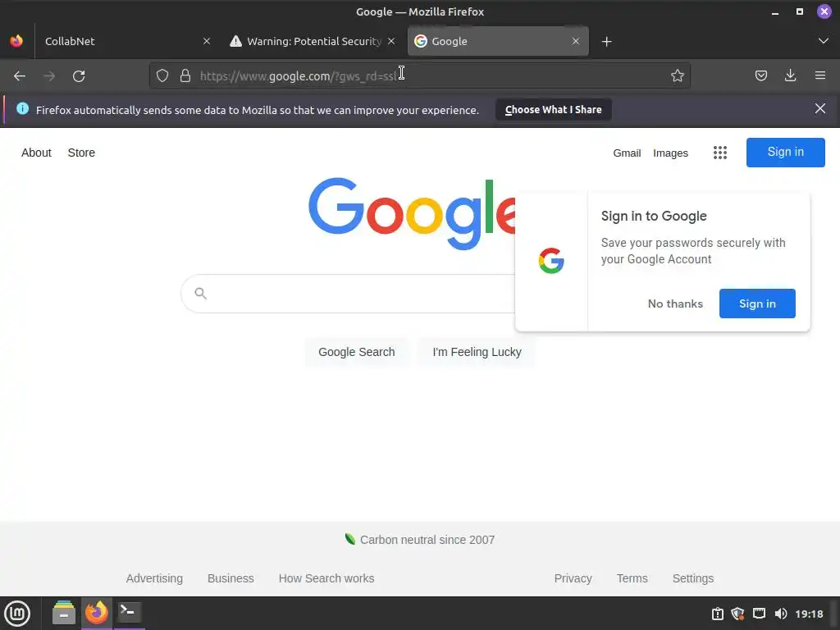This screenshot has width=840, height=630.
Task: Open the 19:18 clock calendar
Action: tap(809, 614)
